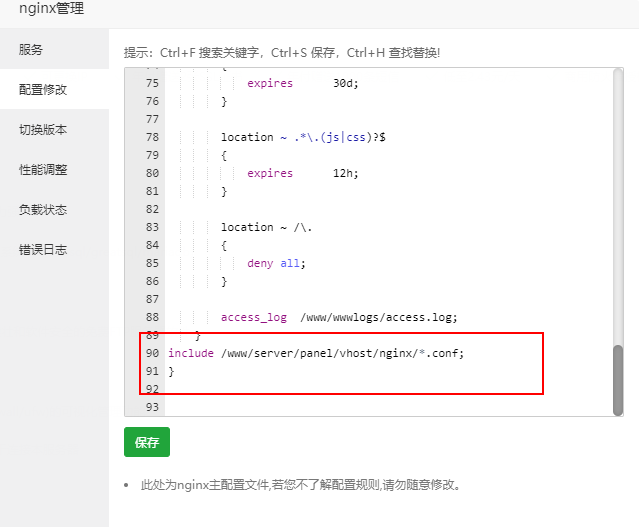639x527 pixels.
Task: Click line number 77 in gutter
Action: click(152, 119)
